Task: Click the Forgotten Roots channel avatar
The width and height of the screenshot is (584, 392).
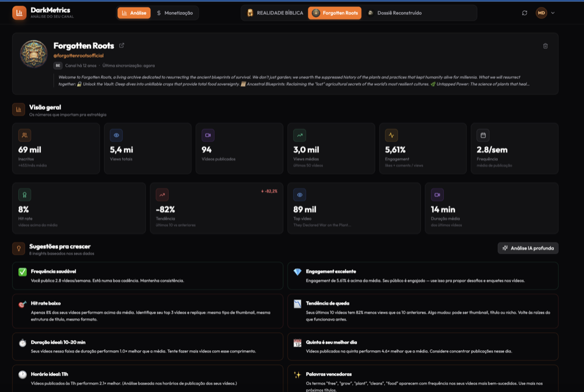Action: [x=33, y=54]
